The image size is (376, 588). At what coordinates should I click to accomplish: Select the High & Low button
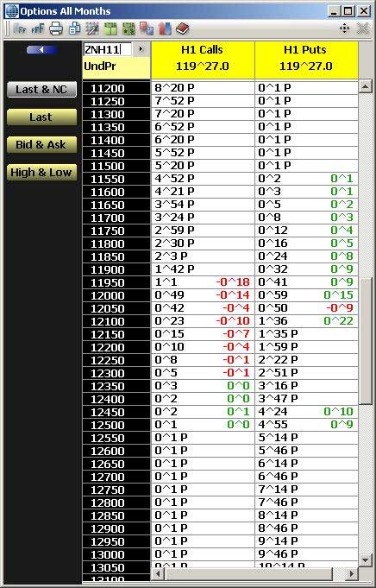[x=41, y=173]
